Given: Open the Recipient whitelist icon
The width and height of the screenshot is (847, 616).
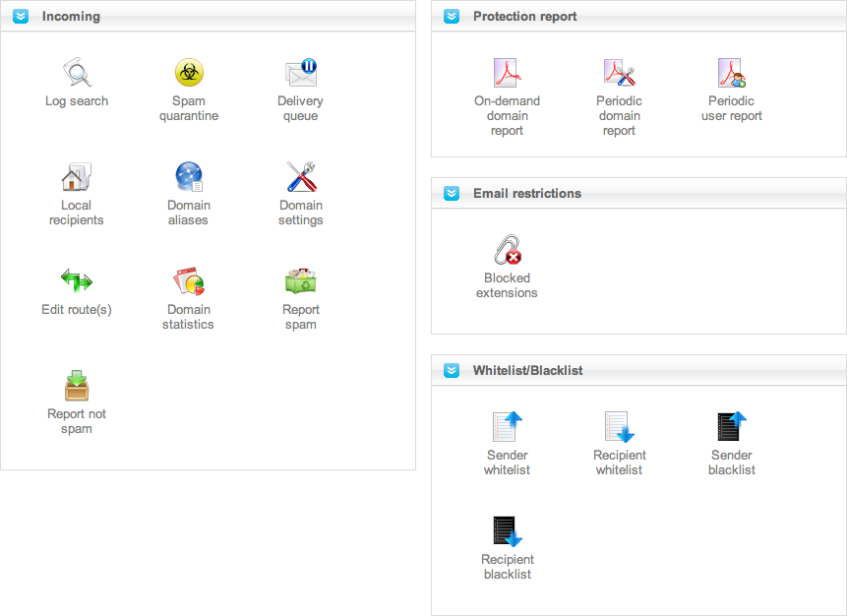Looking at the screenshot, I should point(619,426).
